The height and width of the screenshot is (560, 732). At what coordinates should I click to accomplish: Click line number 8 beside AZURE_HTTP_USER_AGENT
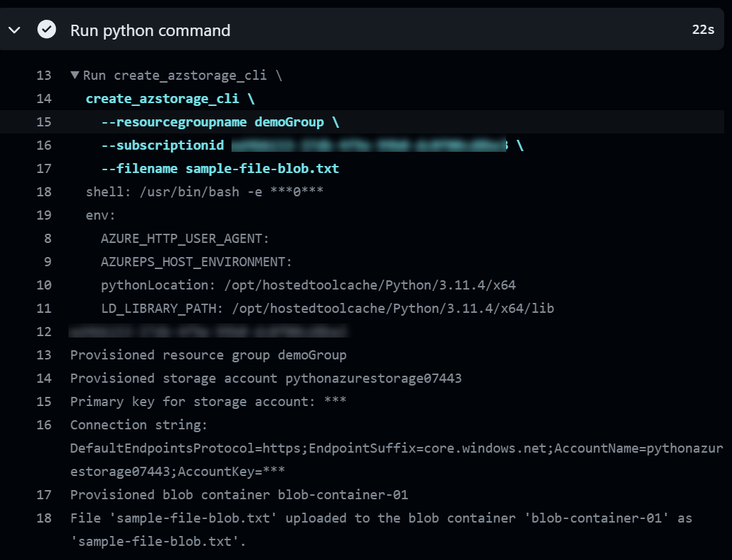tap(47, 238)
